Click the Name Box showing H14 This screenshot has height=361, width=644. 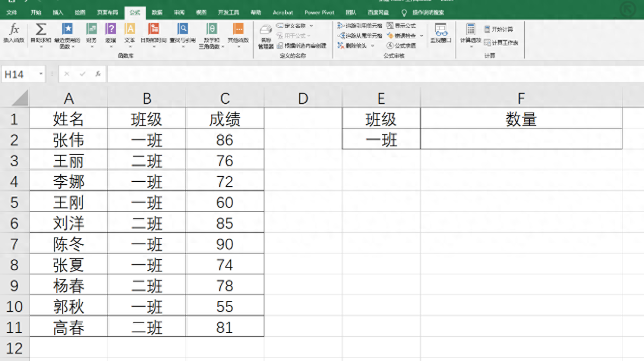click(x=19, y=75)
